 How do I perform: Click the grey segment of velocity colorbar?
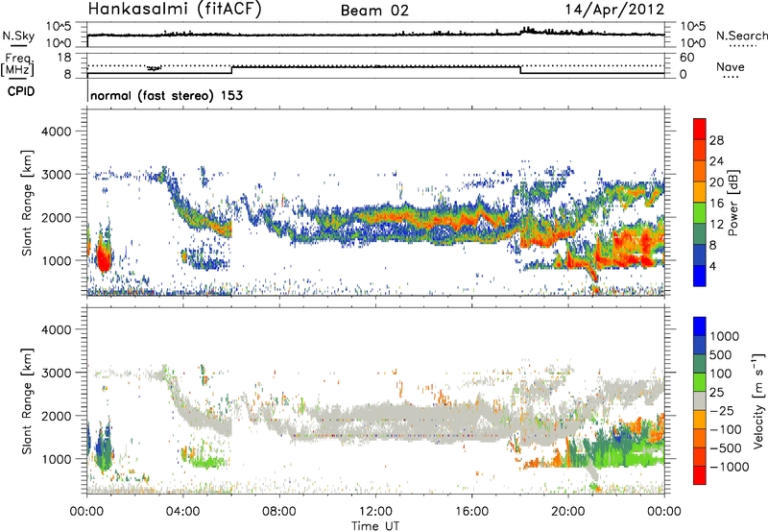click(700, 401)
